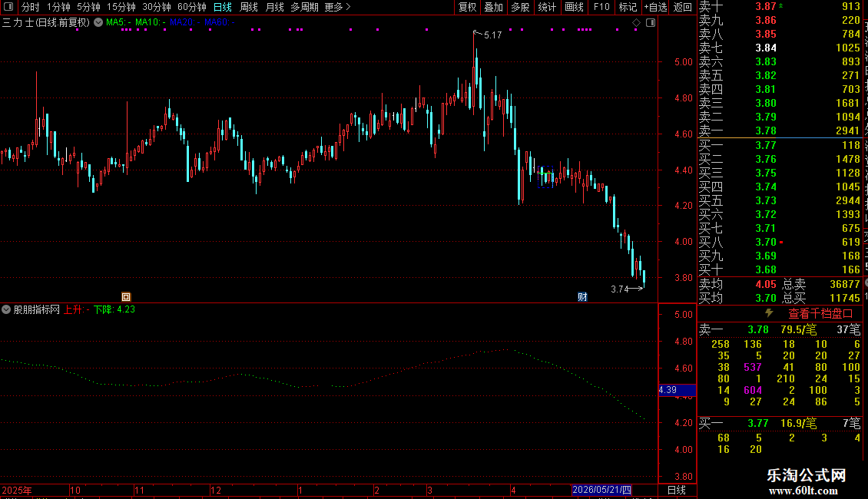Click the 日线 label on time axis
Screen dimensions: 868x499
pos(677,490)
